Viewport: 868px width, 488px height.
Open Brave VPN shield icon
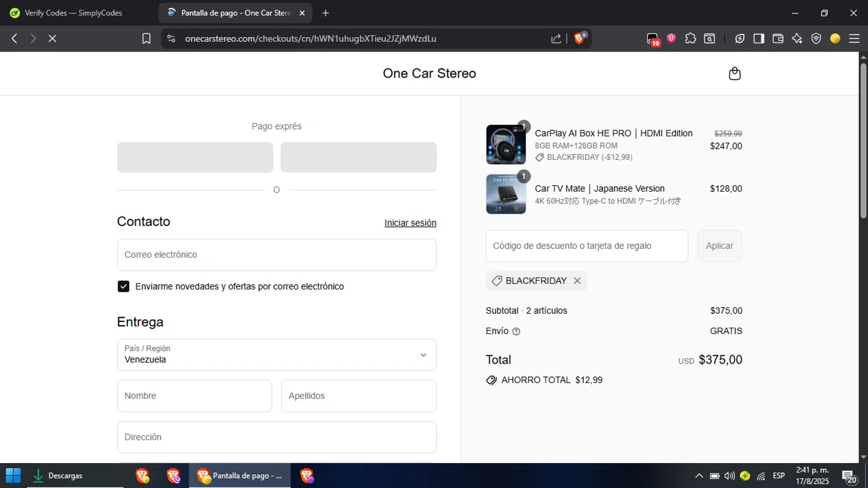[816, 38]
